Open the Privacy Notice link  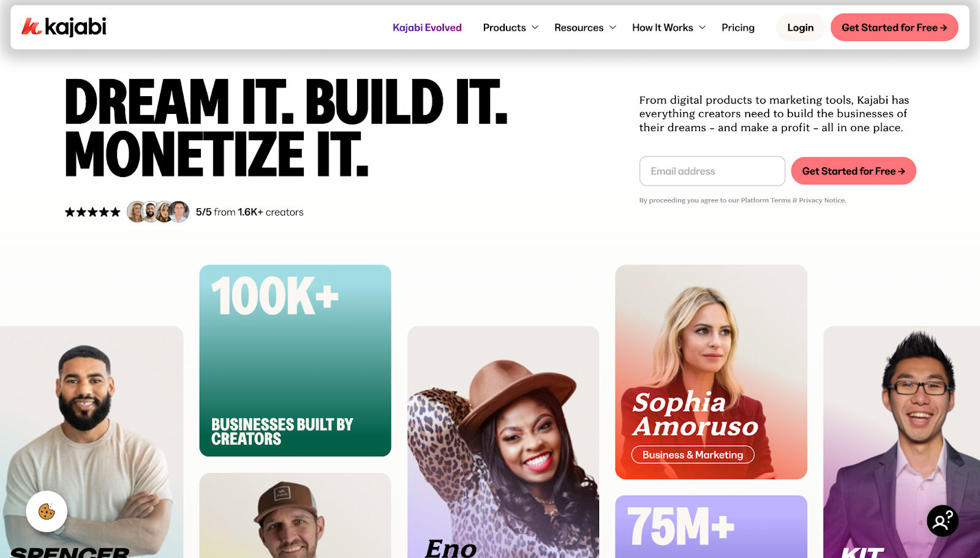(x=822, y=200)
